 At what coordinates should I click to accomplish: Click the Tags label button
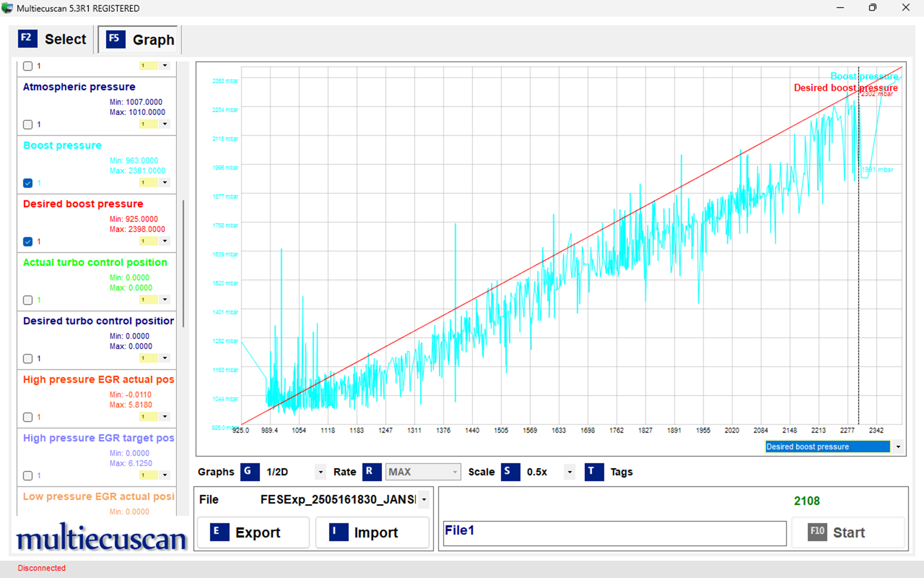(621, 472)
